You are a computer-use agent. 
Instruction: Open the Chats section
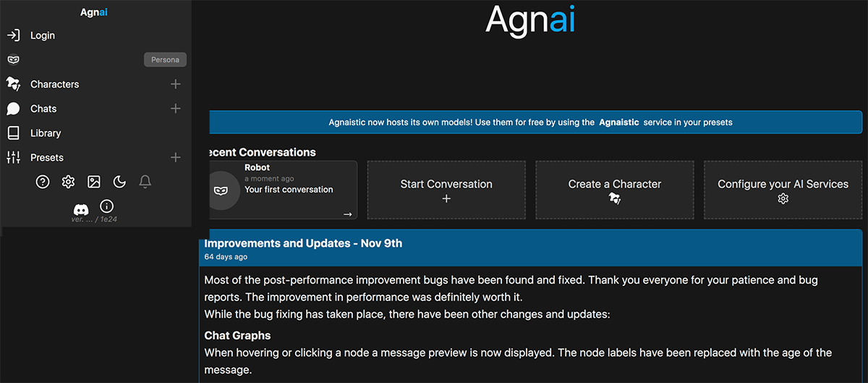pyautogui.click(x=43, y=109)
